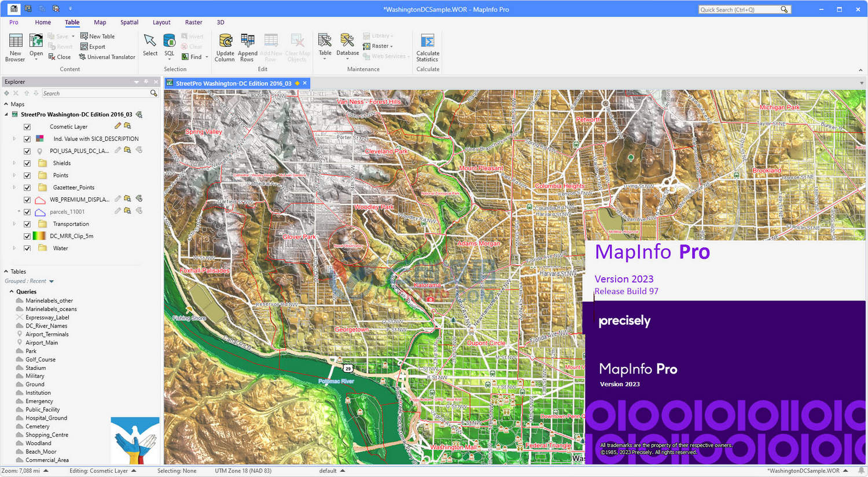Screen dimensions: 868x477
Task: Click the Close table button in Content
Action: pyautogui.click(x=60, y=57)
